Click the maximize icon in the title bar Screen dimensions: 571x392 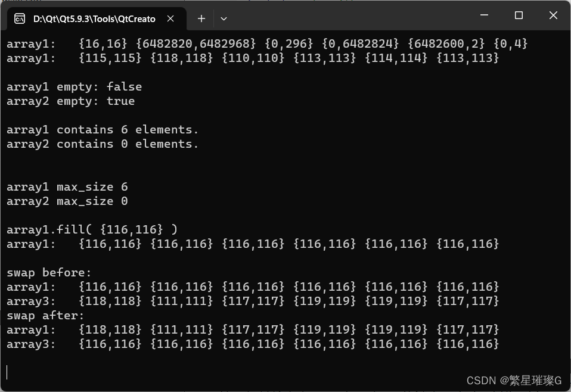click(519, 15)
